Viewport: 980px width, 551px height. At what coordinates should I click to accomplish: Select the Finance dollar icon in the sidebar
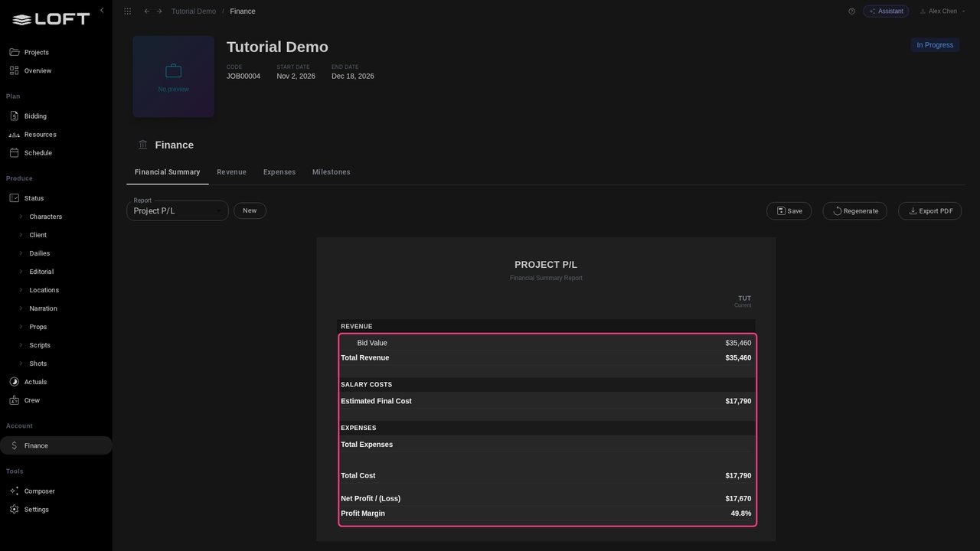(15, 445)
